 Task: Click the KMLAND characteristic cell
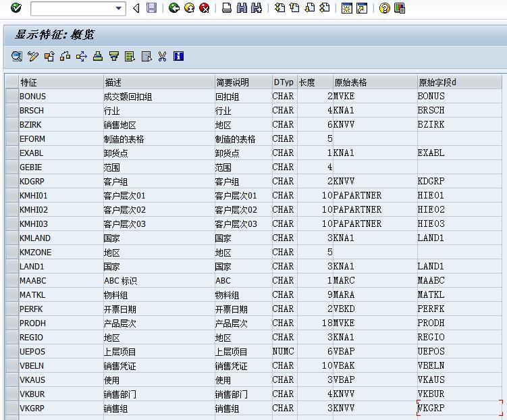[61, 238]
